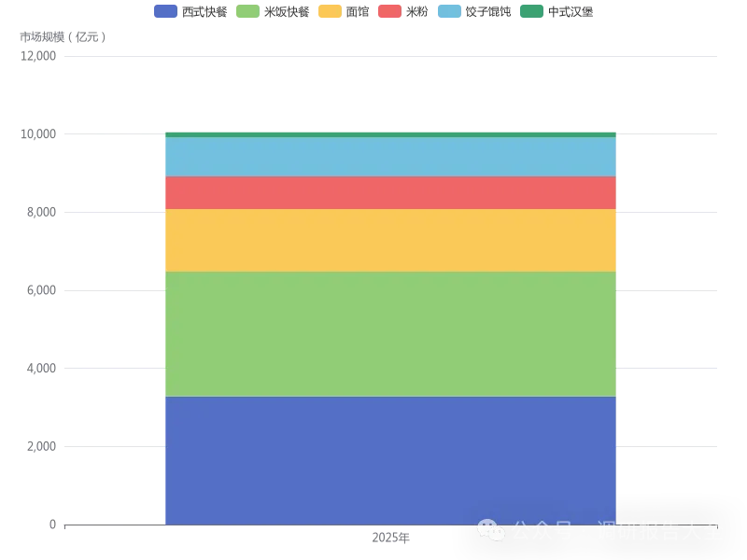The height and width of the screenshot is (560, 747).
Task: Click the 米粉 legend label
Action: pyautogui.click(x=416, y=12)
